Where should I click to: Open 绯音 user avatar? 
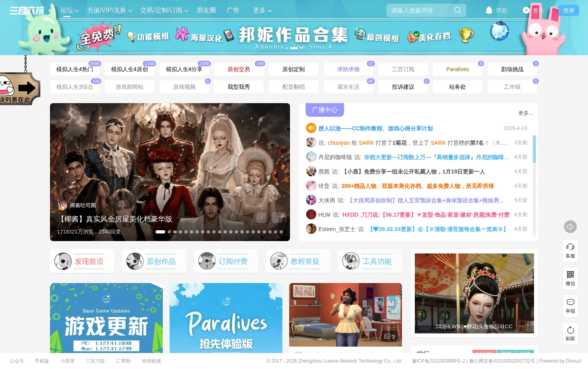[x=311, y=185]
